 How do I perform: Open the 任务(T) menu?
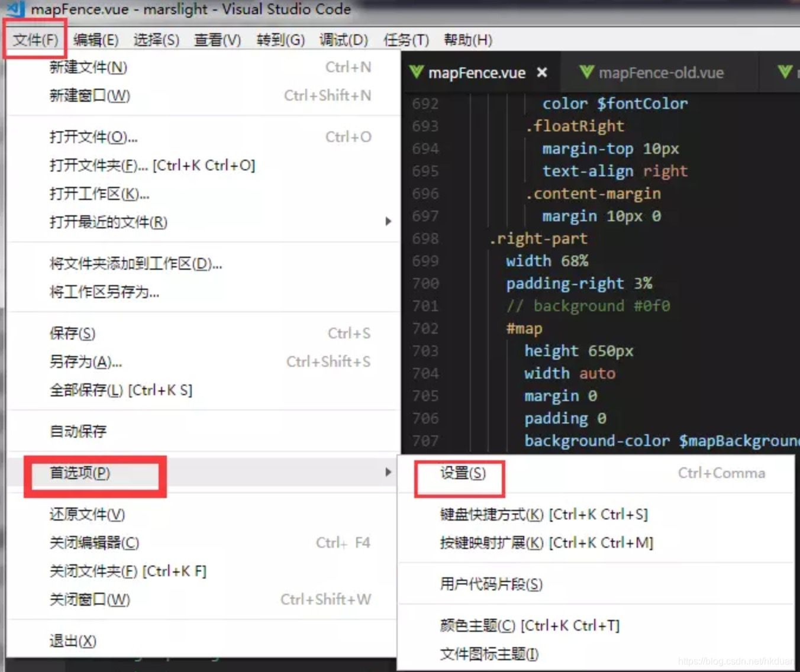pos(406,40)
